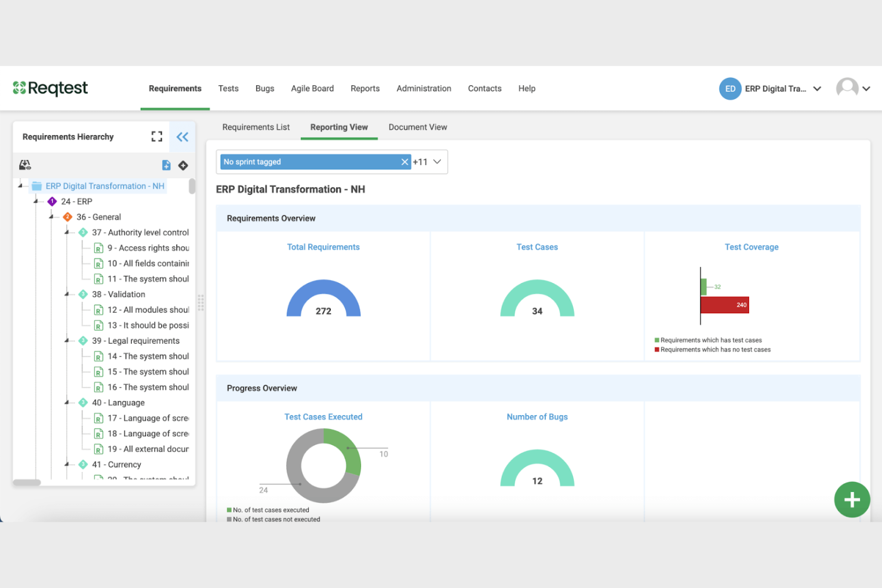882x588 pixels.
Task: Click the green executed segment of donut chart
Action: 348,449
